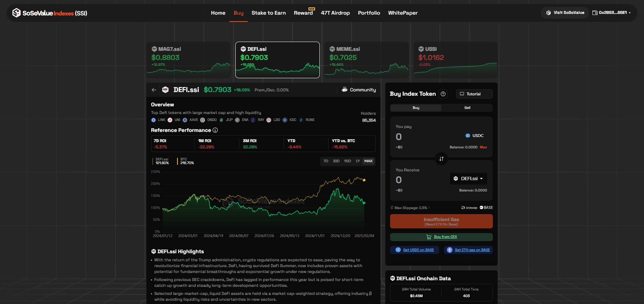Click the swap direction arrows icon

(441, 159)
